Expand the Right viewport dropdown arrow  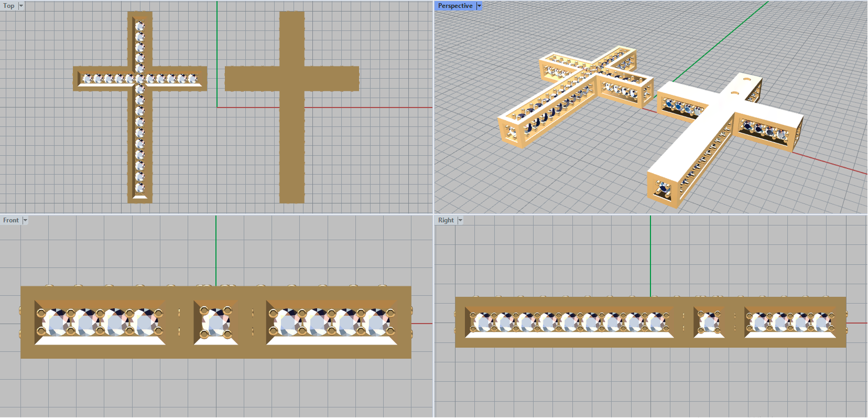tap(460, 220)
